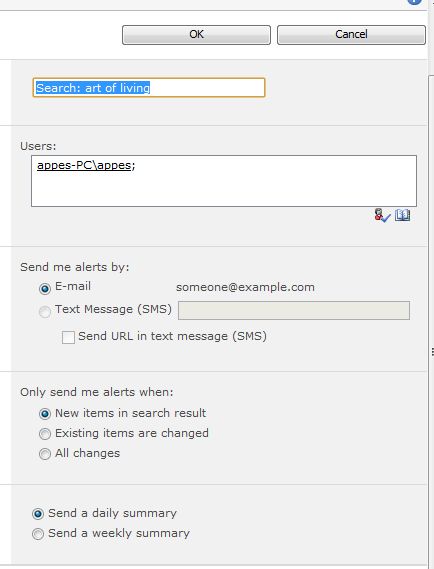Select the alert title text field
The width and height of the screenshot is (434, 569).
click(x=149, y=87)
